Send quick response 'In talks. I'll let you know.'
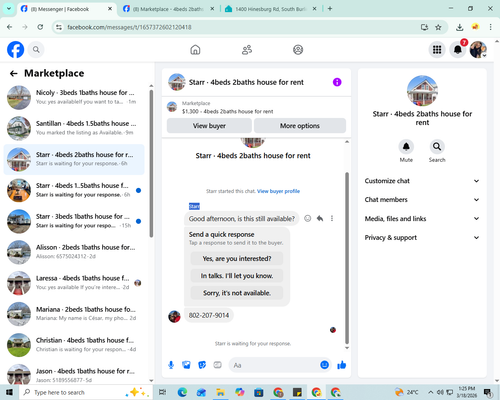Viewport: 500px width, 400px height. (237, 276)
